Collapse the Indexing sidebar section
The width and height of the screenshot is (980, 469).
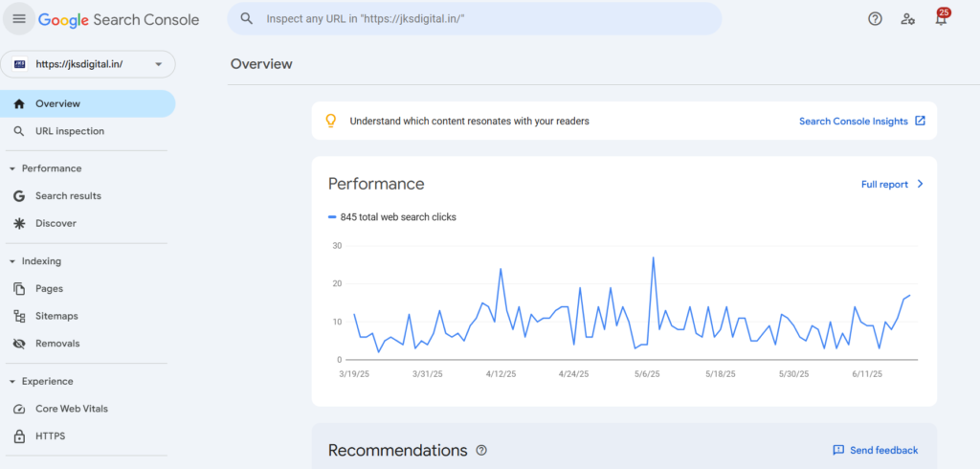(11, 261)
